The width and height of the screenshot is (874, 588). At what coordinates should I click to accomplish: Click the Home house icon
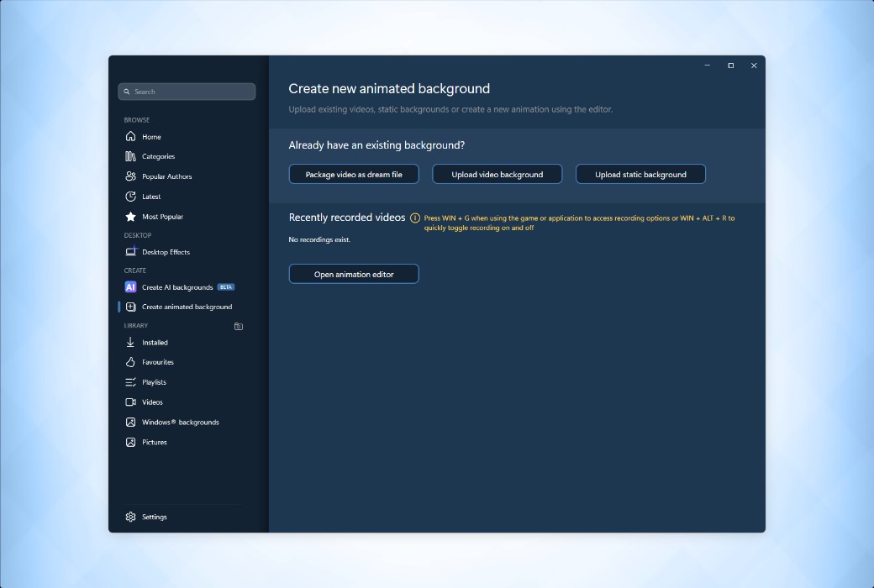[130, 137]
